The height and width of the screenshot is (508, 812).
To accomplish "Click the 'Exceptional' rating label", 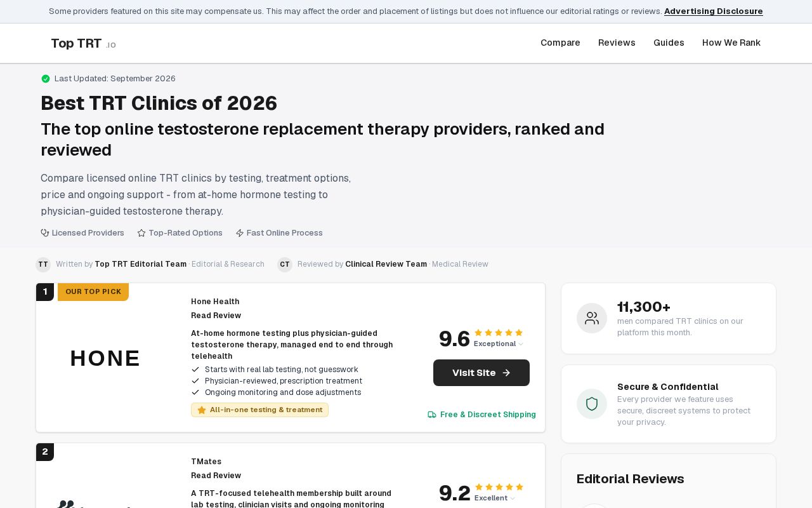I will (x=495, y=344).
